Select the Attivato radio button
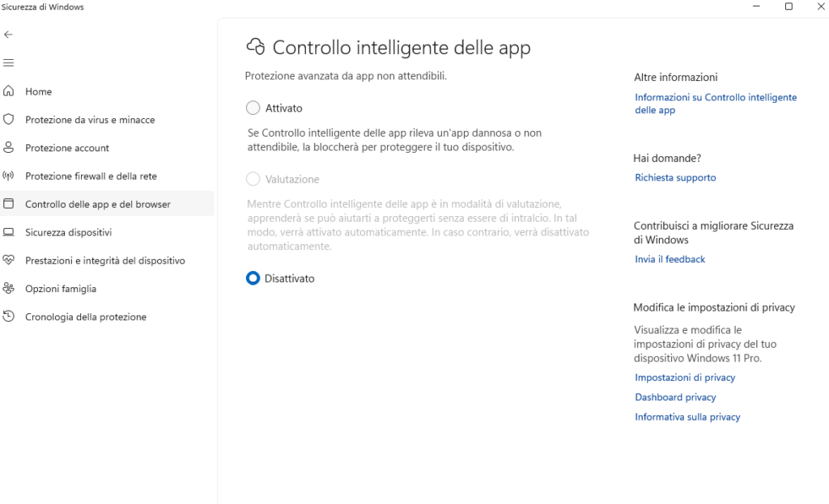 (x=253, y=108)
